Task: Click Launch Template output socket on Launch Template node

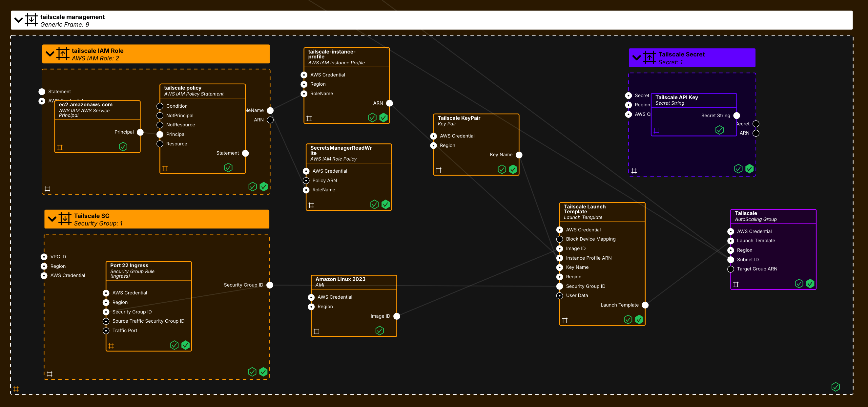Action: tap(645, 305)
